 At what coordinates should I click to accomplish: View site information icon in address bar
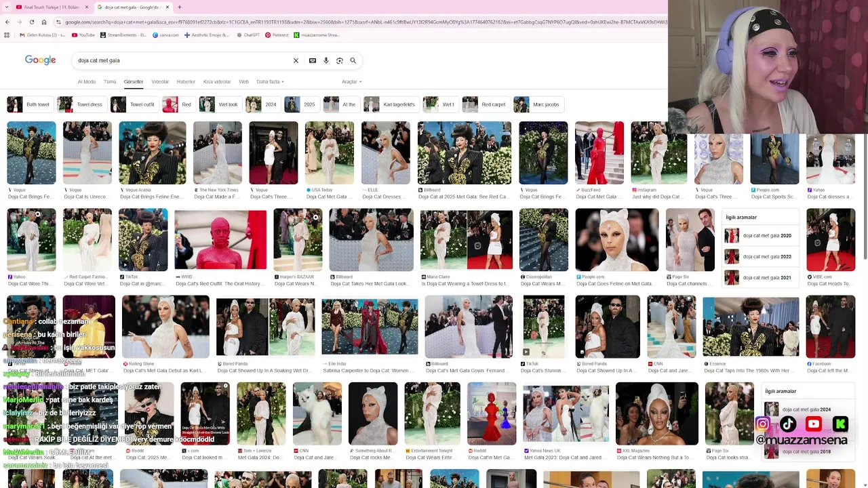point(58,22)
